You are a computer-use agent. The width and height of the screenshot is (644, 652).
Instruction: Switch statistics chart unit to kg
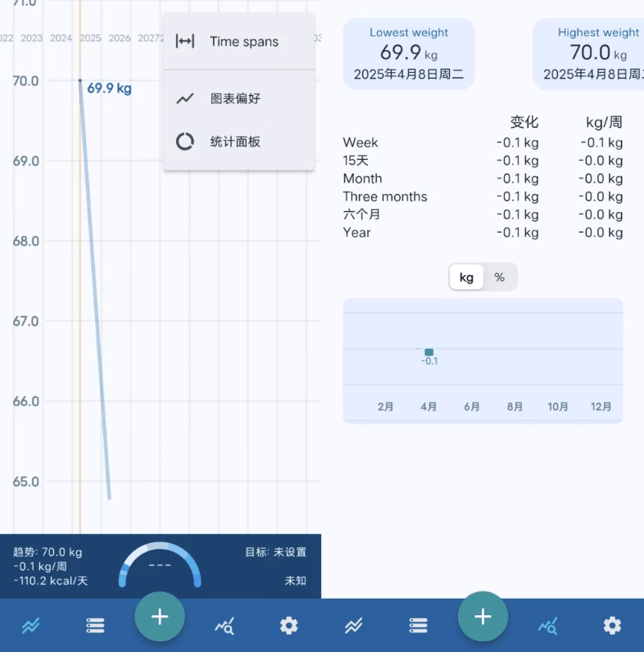point(466,278)
